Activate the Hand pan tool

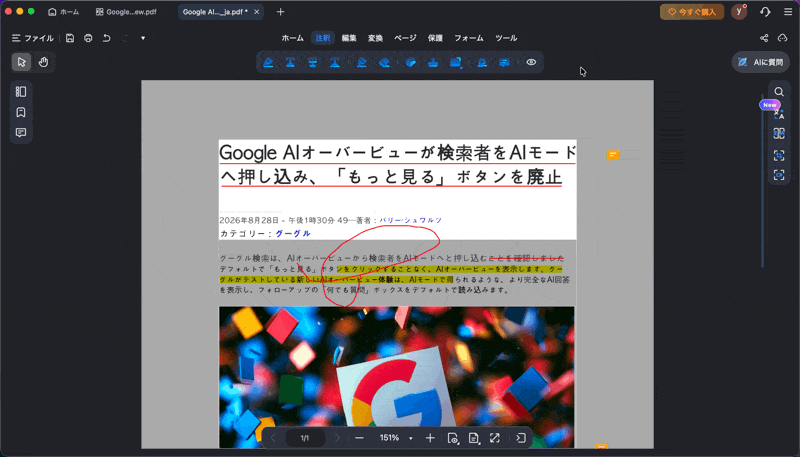pyautogui.click(x=43, y=62)
